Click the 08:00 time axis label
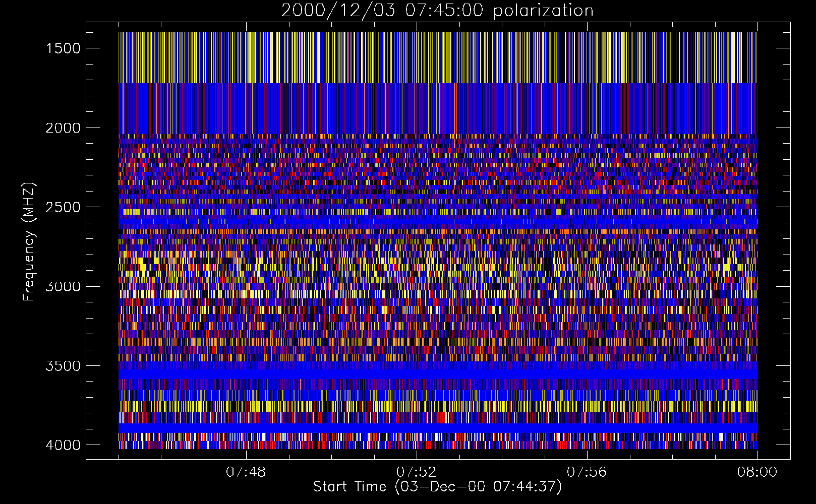Image resolution: width=816 pixels, height=504 pixels. pyautogui.click(x=757, y=472)
